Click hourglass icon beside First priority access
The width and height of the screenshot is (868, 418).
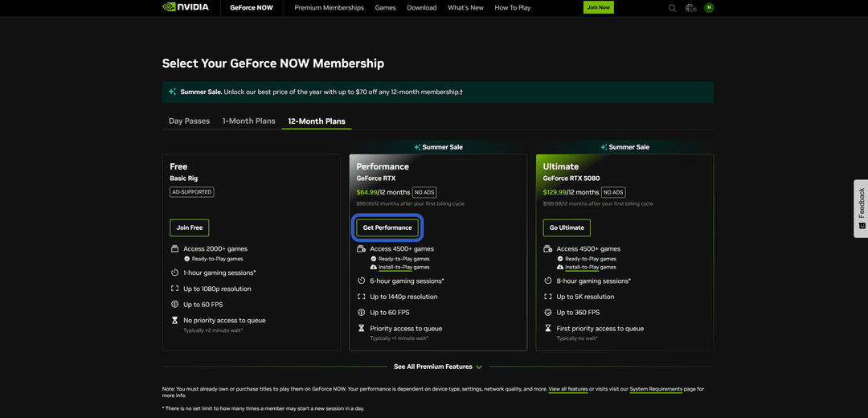click(x=548, y=328)
